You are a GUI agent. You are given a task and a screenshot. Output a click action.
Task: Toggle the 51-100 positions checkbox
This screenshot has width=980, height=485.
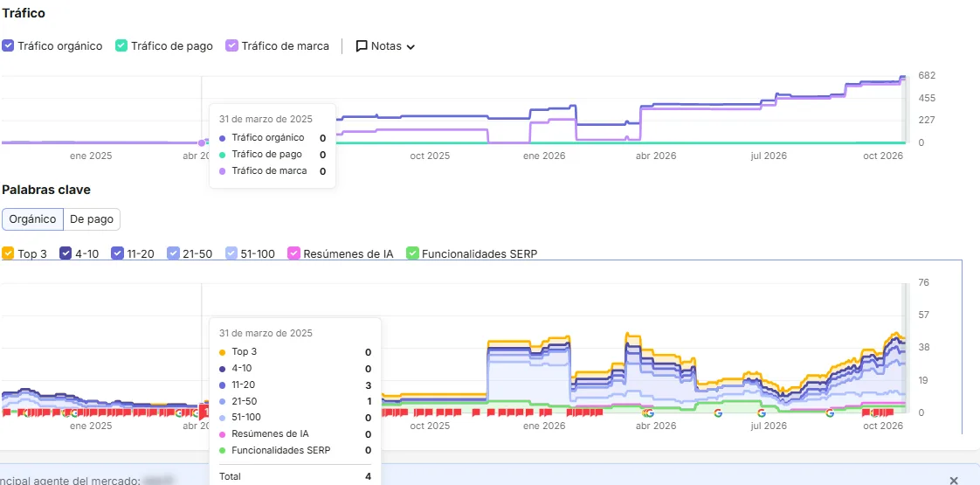tap(231, 253)
